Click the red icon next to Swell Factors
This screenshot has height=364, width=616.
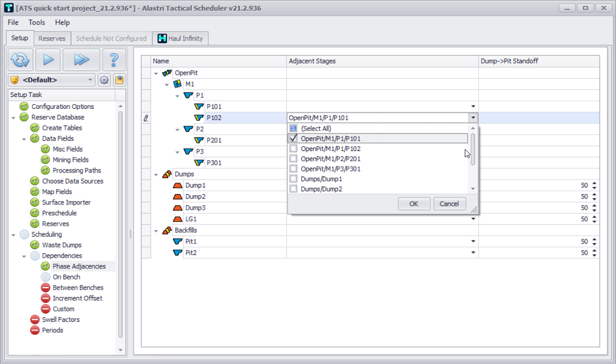(35, 319)
